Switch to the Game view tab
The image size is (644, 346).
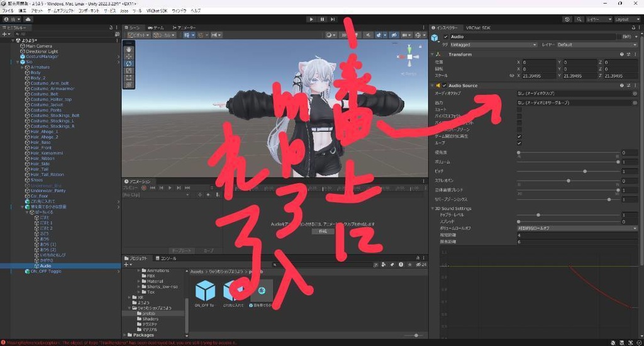[x=156, y=28]
